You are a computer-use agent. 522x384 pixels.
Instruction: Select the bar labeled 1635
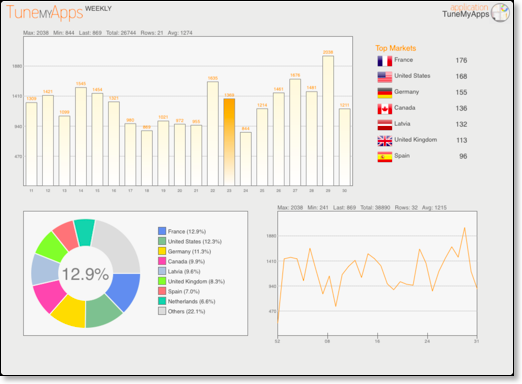(x=213, y=133)
